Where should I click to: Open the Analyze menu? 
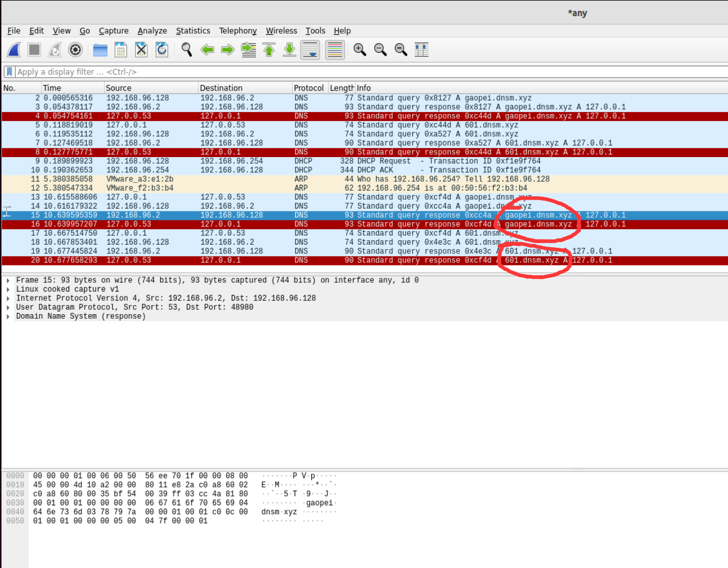(152, 31)
